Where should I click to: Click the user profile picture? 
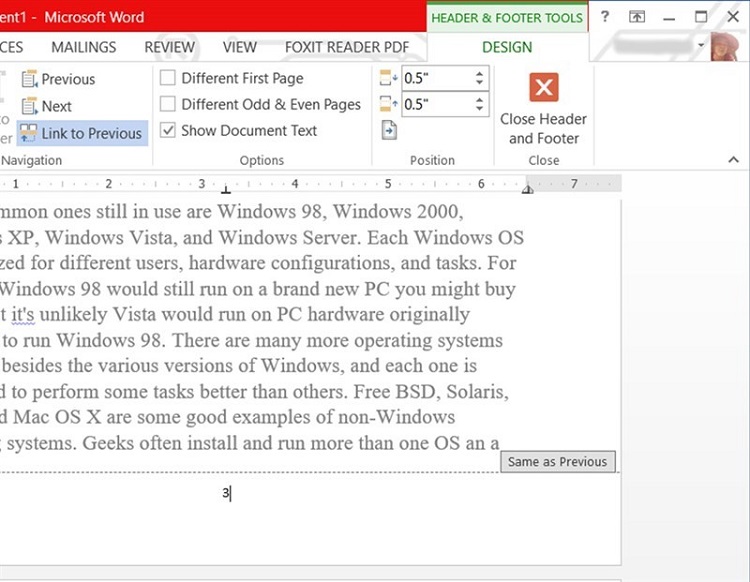click(x=724, y=46)
